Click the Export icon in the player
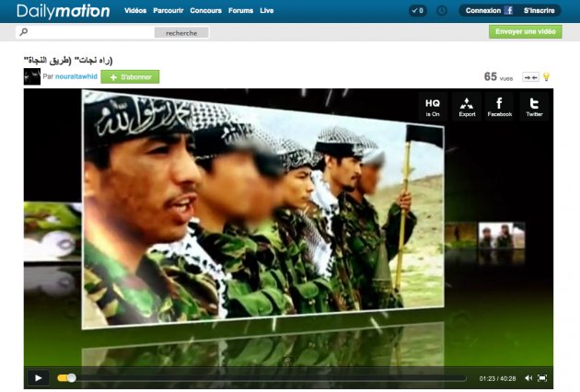This screenshot has width=580, height=392. coord(467,106)
